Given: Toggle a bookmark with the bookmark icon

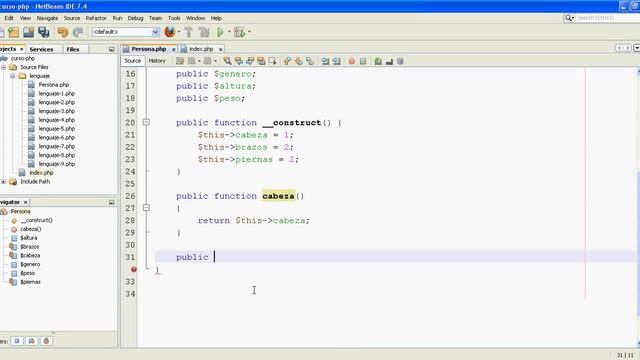Looking at the screenshot, I should coord(310,61).
